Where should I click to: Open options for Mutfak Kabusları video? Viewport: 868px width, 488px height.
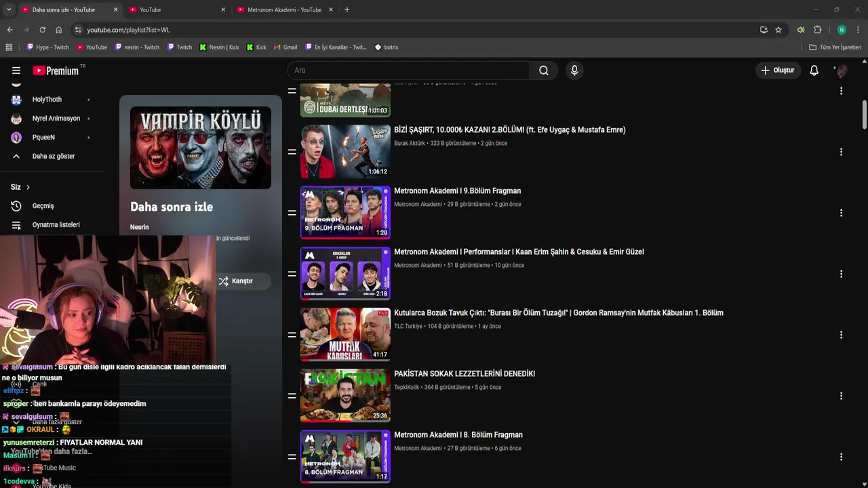[841, 335]
